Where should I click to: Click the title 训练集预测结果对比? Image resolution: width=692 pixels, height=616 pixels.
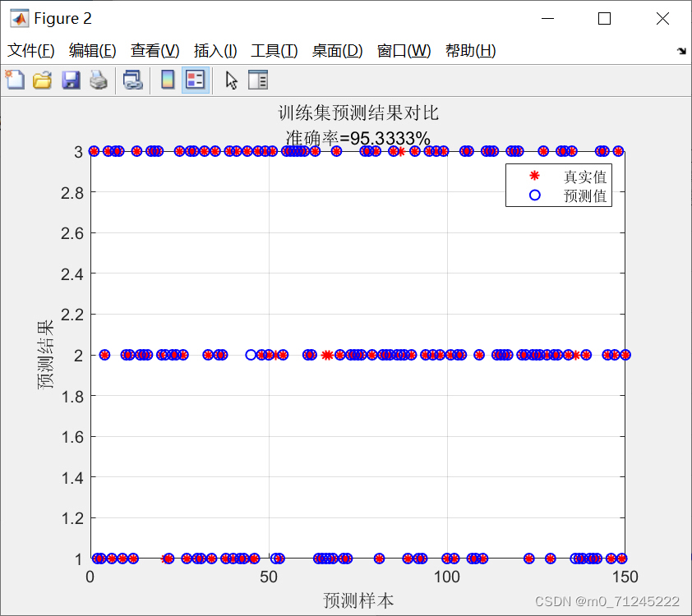coord(358,113)
